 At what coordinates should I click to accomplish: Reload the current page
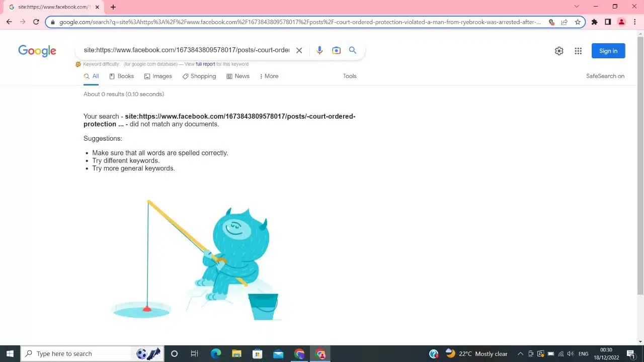tap(36, 22)
